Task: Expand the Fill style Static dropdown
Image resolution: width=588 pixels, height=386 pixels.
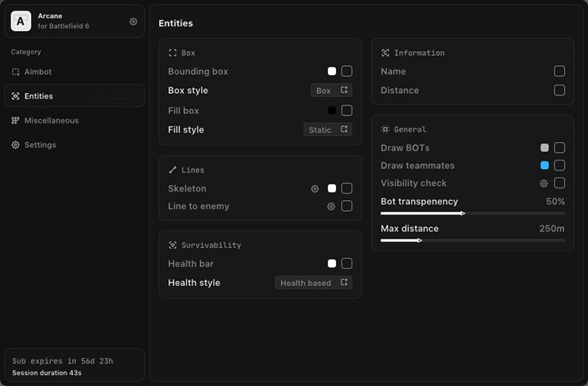Action: tap(327, 129)
